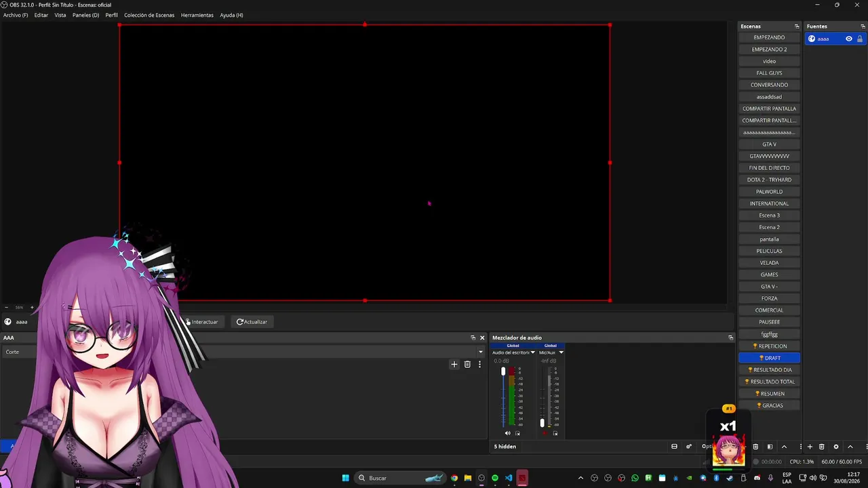Image resolution: width=868 pixels, height=488 pixels.
Task: Open the transition three-dot options menu
Action: (479, 364)
